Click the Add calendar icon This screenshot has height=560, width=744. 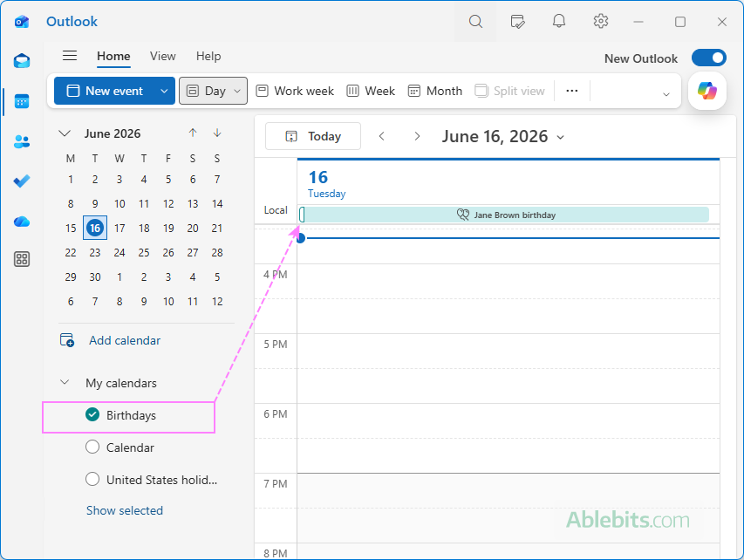click(67, 340)
